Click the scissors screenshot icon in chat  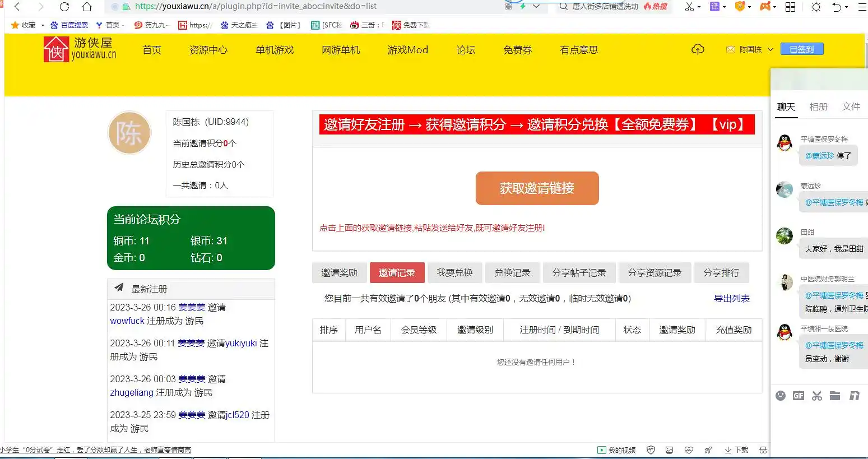pos(817,396)
